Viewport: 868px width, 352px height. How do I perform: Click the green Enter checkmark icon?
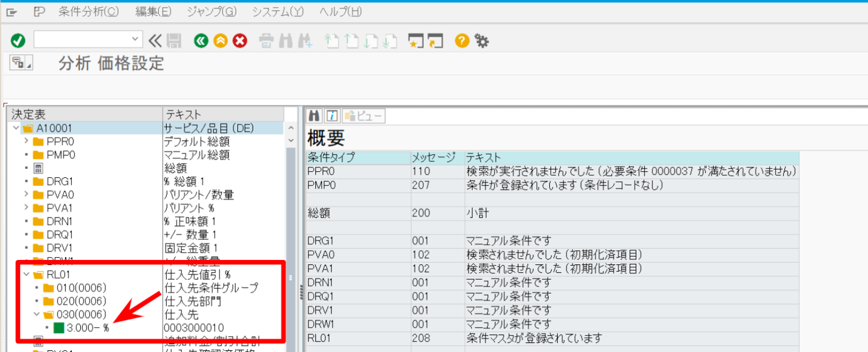(18, 40)
